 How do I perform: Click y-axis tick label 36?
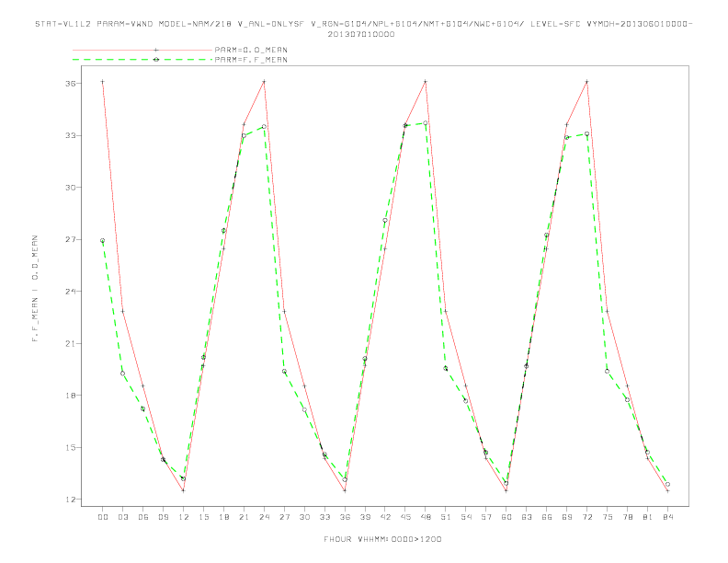71,84
